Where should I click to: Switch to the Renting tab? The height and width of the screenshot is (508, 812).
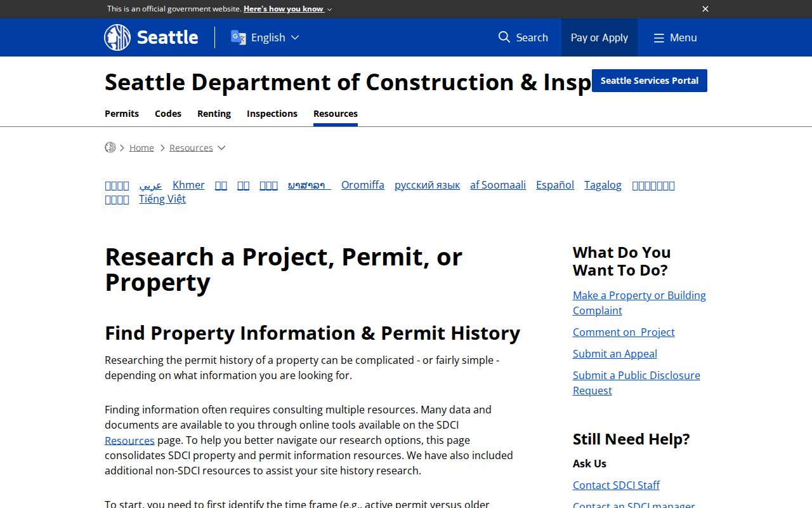[x=214, y=114]
